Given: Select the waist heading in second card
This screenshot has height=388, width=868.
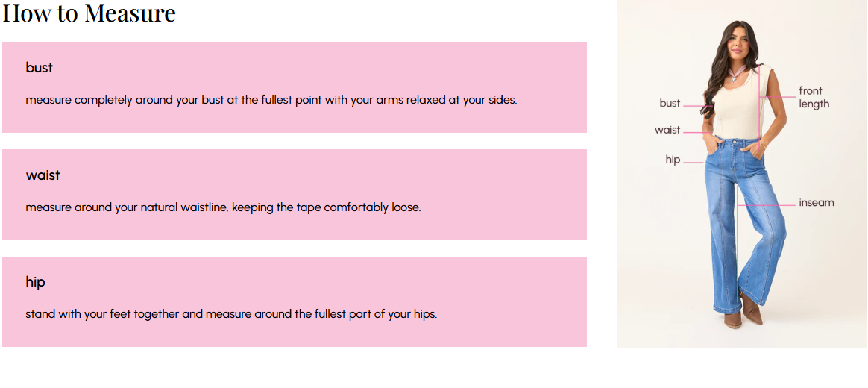Looking at the screenshot, I should [x=43, y=175].
